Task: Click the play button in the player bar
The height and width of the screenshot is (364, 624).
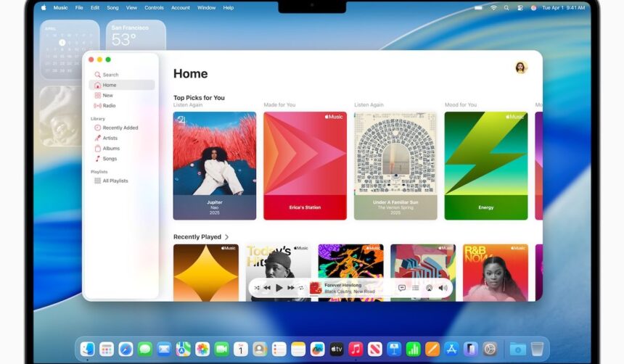Action: tap(279, 288)
